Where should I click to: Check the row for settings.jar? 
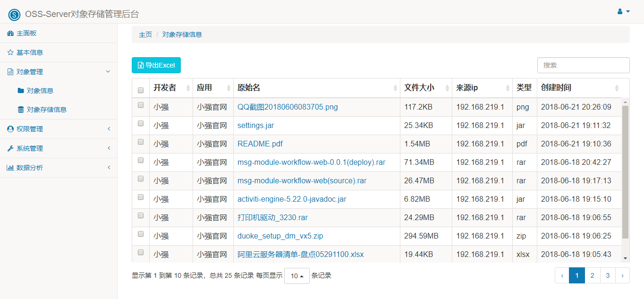[x=141, y=123]
